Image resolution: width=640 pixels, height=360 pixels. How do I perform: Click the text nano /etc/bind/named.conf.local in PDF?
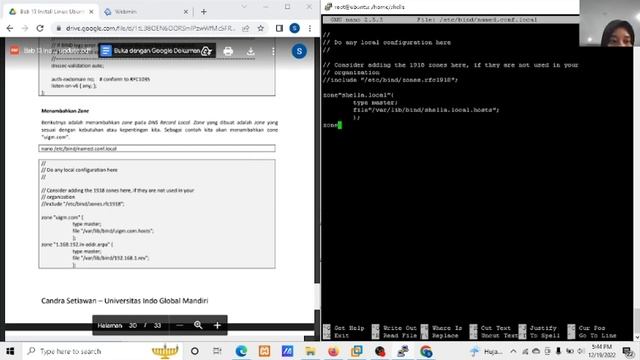(x=79, y=149)
